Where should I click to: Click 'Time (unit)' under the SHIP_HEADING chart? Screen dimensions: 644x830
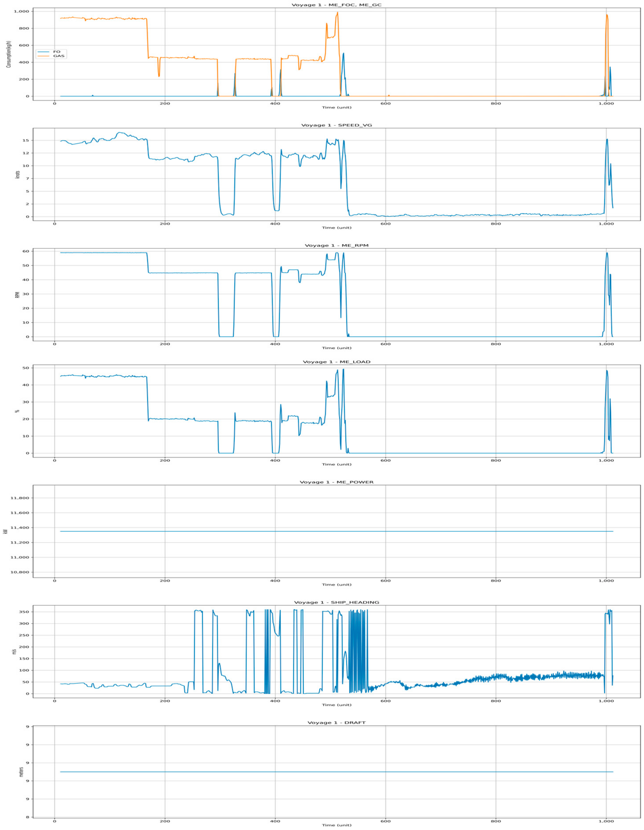point(336,705)
